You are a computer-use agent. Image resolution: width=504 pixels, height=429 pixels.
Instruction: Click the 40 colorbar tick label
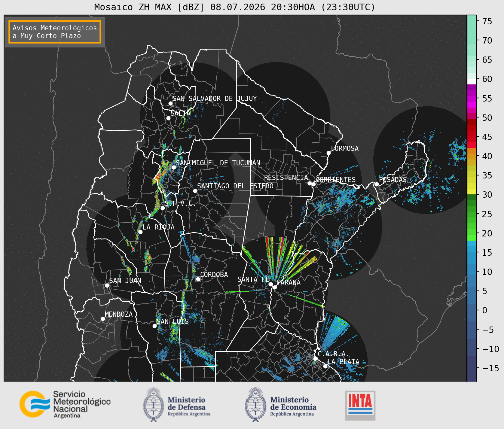[x=487, y=156]
